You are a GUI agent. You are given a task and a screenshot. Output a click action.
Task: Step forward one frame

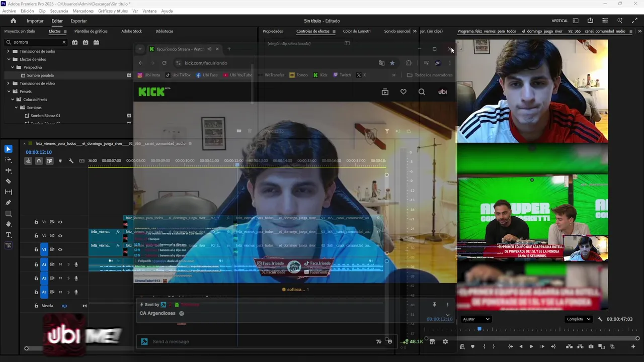click(542, 346)
